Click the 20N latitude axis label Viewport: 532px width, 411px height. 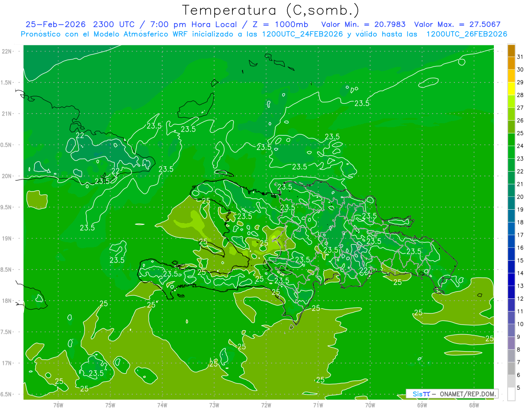pyautogui.click(x=6, y=176)
